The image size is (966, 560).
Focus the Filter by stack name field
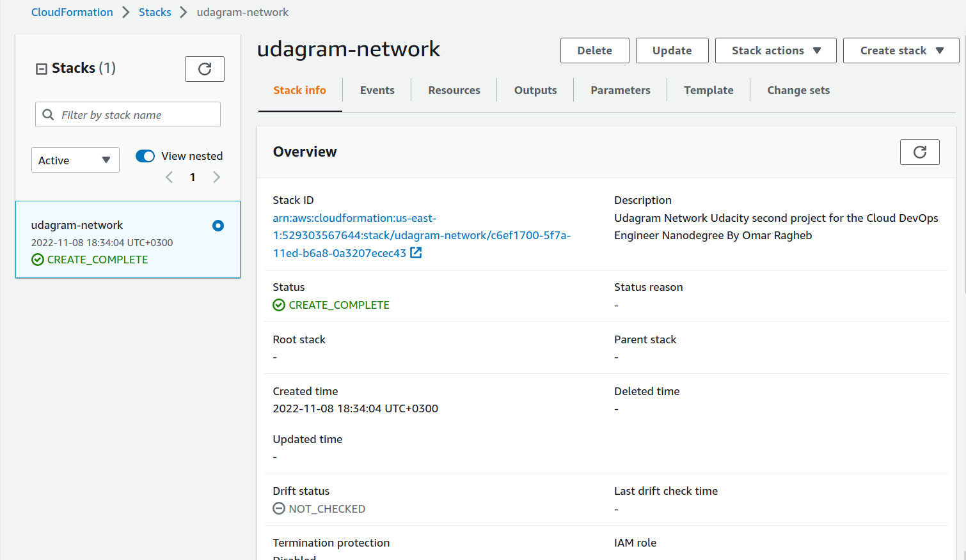click(128, 114)
